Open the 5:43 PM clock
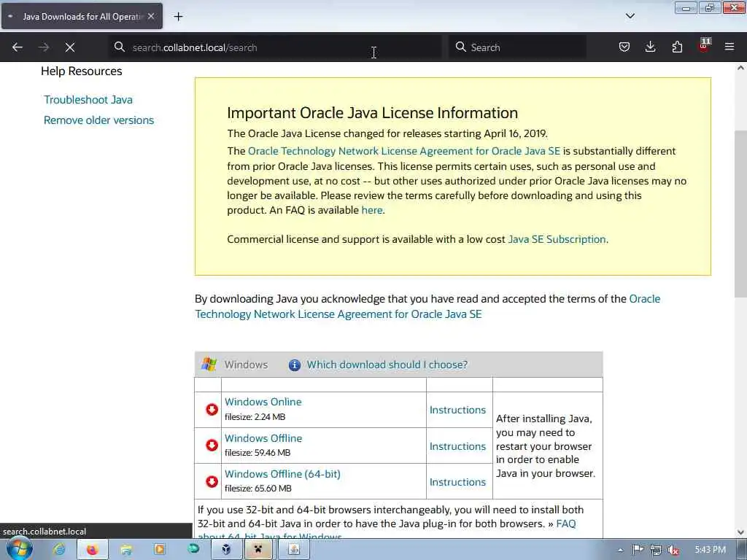 710,550
